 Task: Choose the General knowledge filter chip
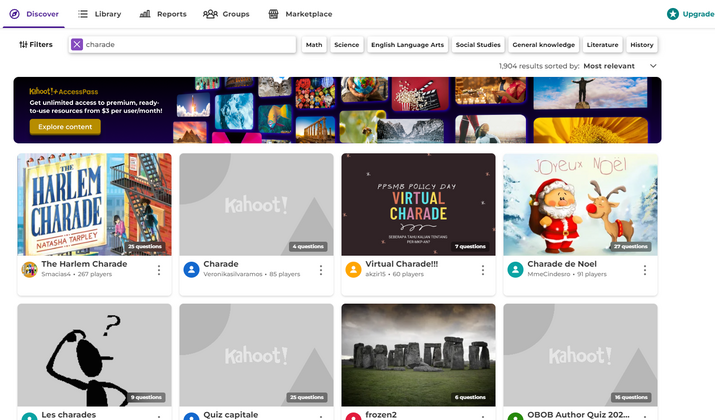[544, 45]
